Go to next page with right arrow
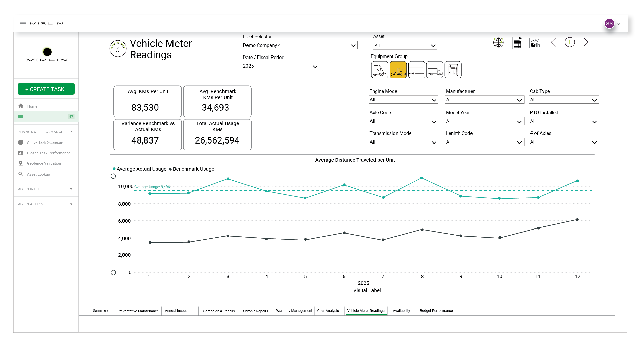The width and height of the screenshot is (644, 343). 583,42
